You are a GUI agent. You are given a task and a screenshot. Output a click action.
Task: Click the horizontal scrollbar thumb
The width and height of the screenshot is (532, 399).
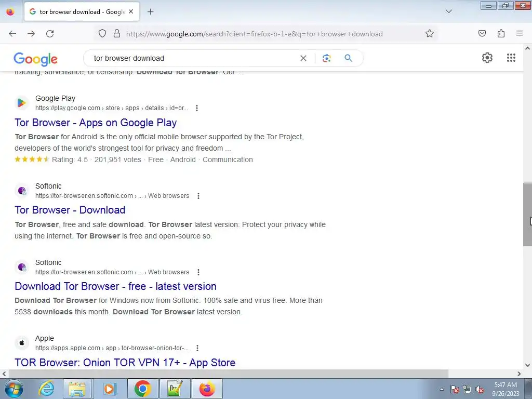tap(229, 374)
